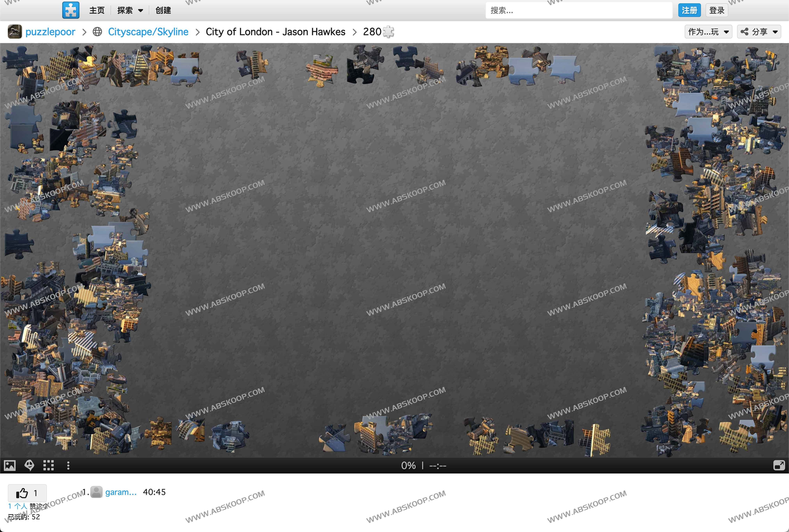
Task: Toggle the ghost image overlay
Action: pyautogui.click(x=29, y=465)
